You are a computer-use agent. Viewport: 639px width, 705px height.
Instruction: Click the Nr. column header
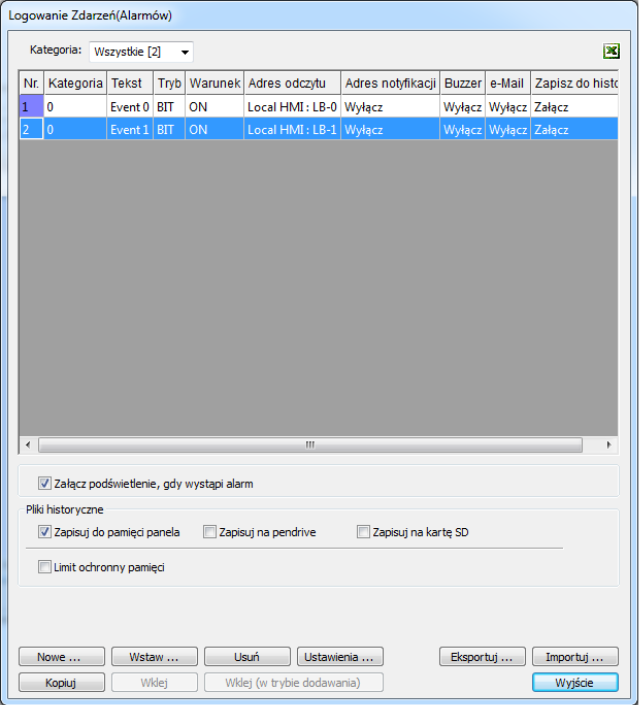pos(31,83)
